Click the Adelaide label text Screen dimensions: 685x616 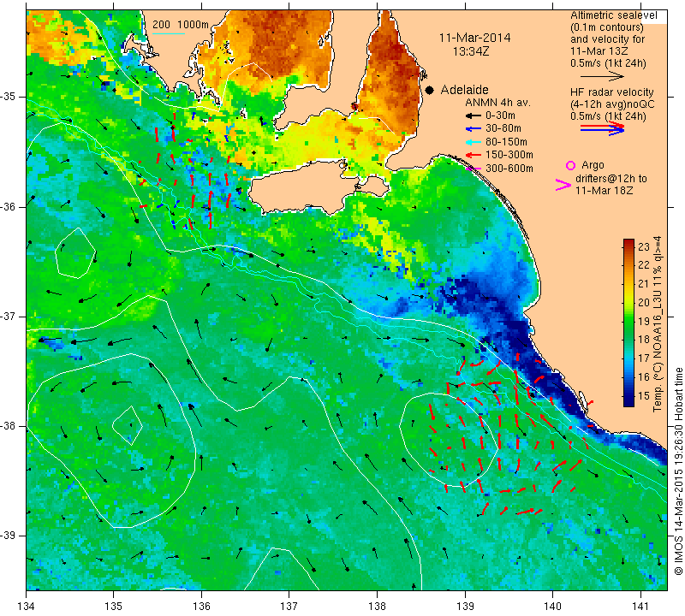click(x=464, y=90)
